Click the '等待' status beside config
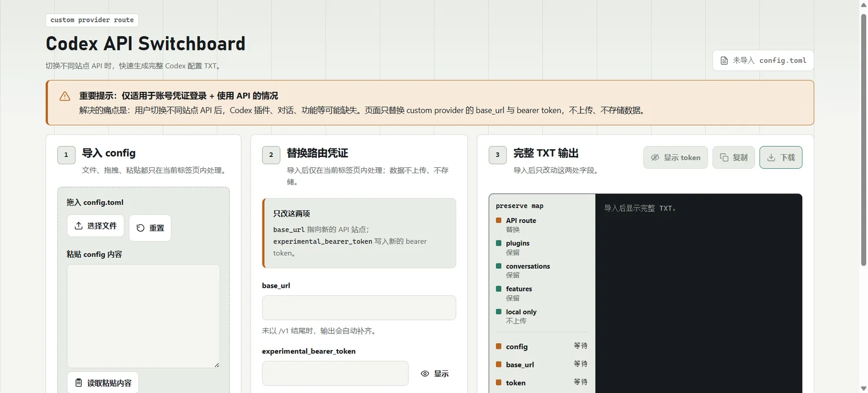The height and width of the screenshot is (393, 868). pos(581,346)
